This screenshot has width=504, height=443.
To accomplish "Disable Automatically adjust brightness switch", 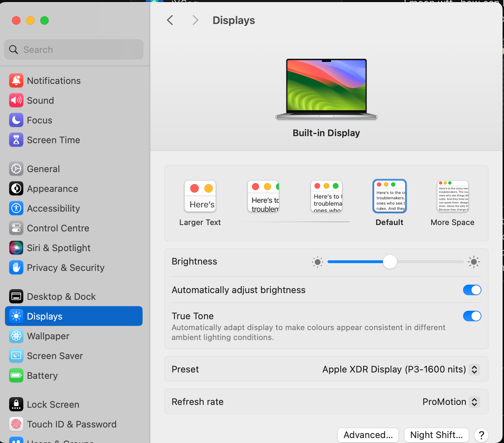I will coord(472,290).
